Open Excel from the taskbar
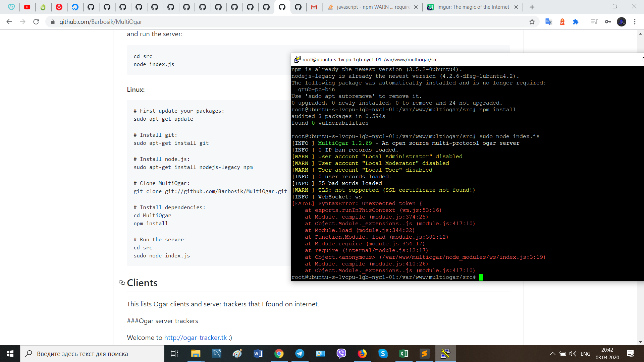Image resolution: width=644 pixels, height=362 pixels. click(x=404, y=354)
